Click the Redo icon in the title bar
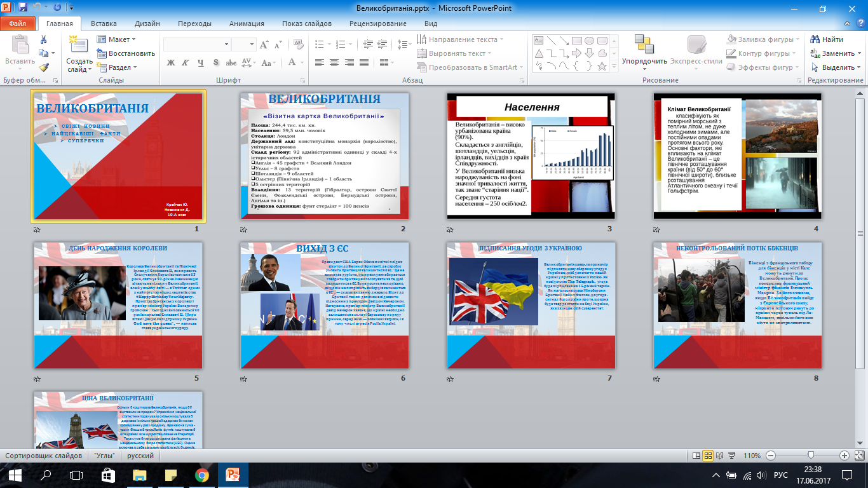The width and height of the screenshot is (868, 488). point(57,8)
